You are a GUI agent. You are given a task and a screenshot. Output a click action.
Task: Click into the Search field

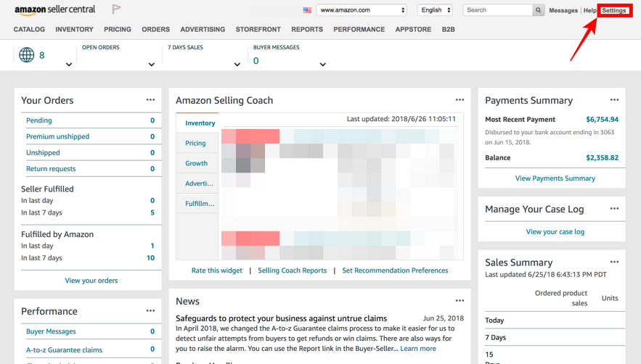[x=497, y=10]
